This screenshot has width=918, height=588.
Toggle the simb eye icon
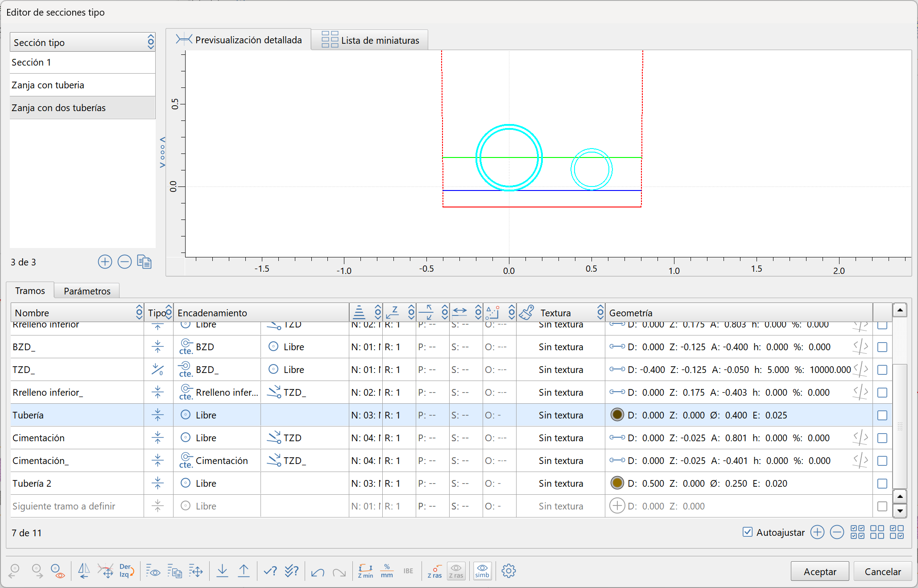(482, 571)
